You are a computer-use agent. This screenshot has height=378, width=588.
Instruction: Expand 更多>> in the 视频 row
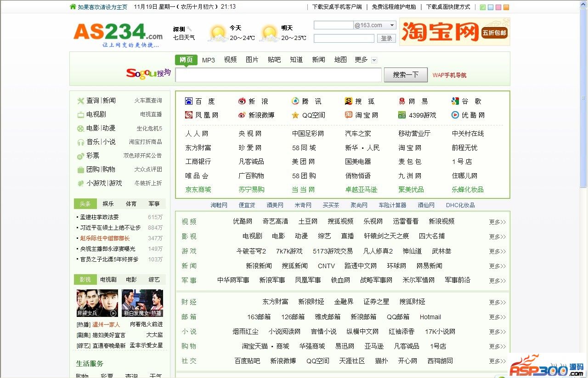497,222
